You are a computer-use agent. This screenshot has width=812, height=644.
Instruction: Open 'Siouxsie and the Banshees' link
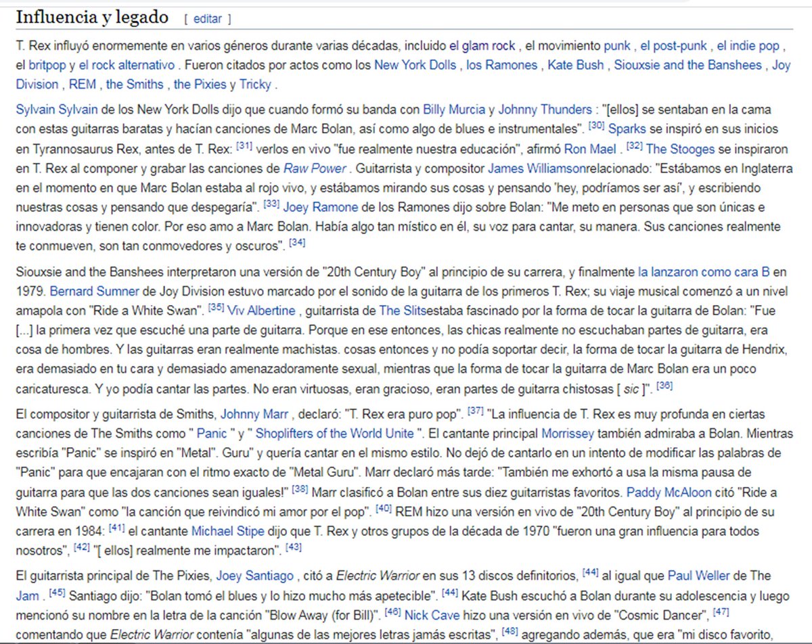688,66
